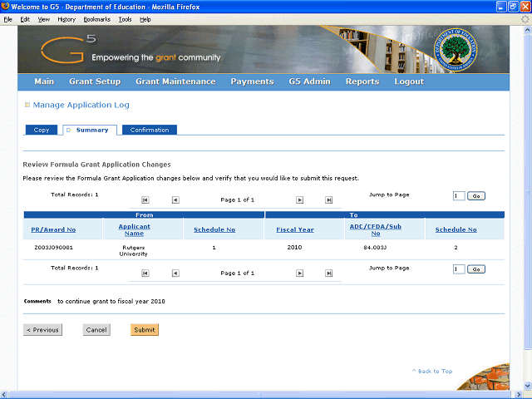Sort by Applicant Name column

(134, 229)
